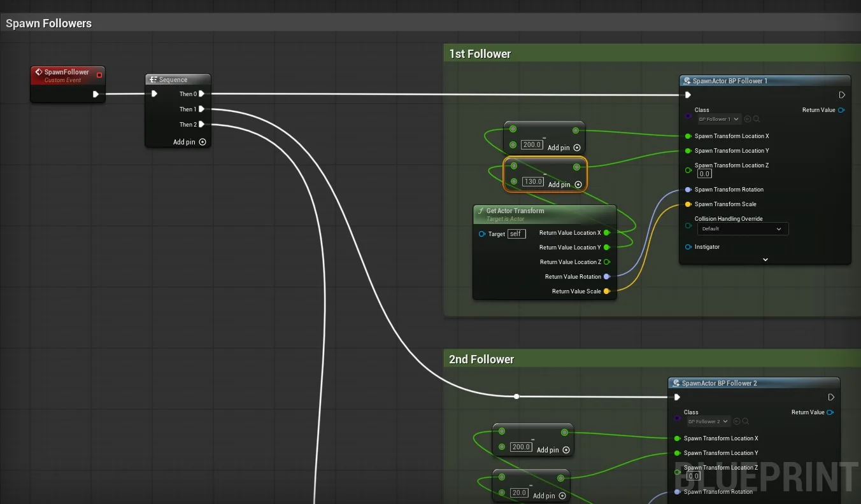Click Location Z value field on Follower 2
This screenshot has width=861, height=504.
tap(693, 476)
